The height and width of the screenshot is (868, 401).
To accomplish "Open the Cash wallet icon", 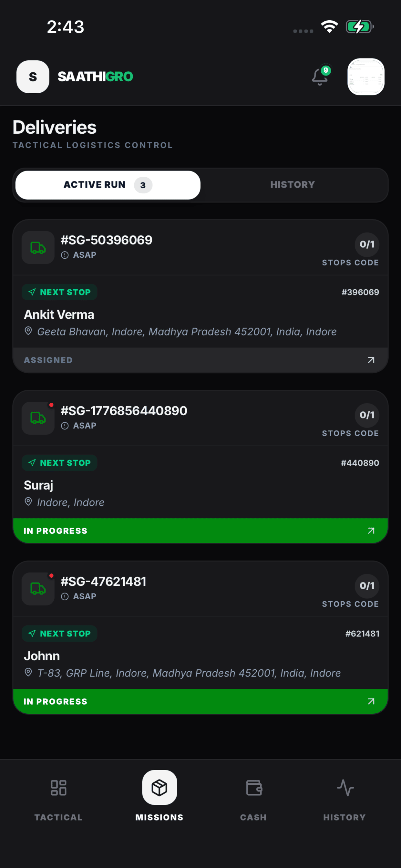I will pyautogui.click(x=254, y=788).
